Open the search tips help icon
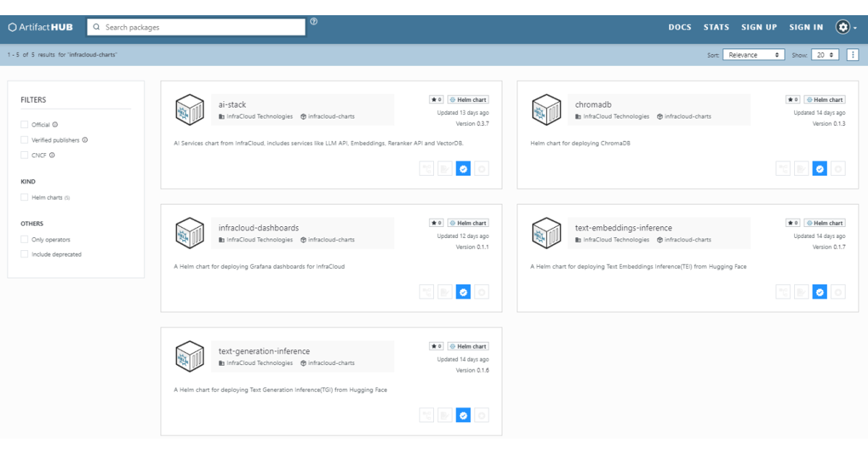This screenshot has height=454, width=868. coord(314,22)
